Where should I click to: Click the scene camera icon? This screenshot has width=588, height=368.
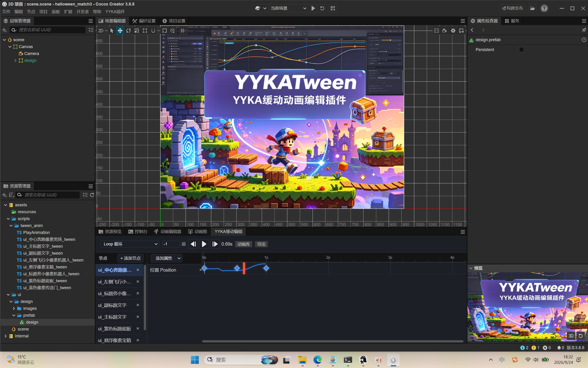point(445,31)
